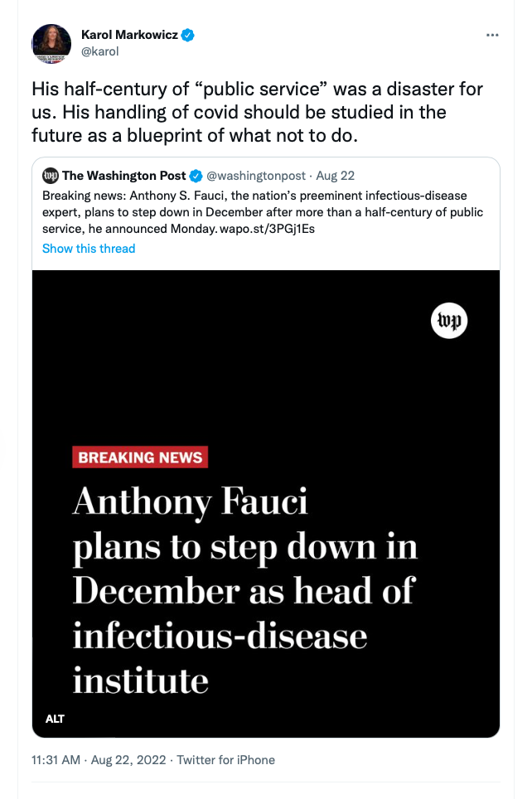Click the @washingtonpost handle
Screen dimensions: 532x799
coord(257,176)
